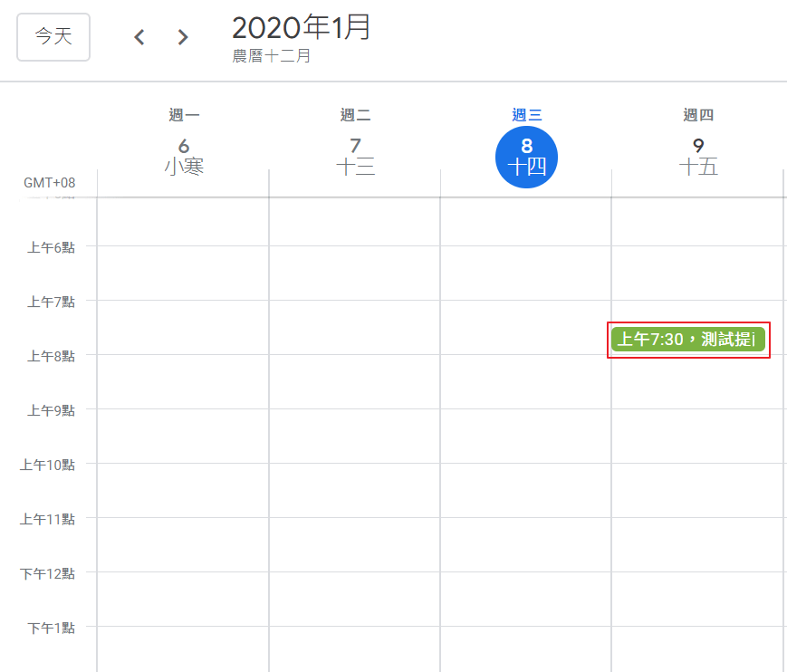Click the 上午10點 time slot on Wednesday
The height and width of the screenshot is (672, 787).
525,490
